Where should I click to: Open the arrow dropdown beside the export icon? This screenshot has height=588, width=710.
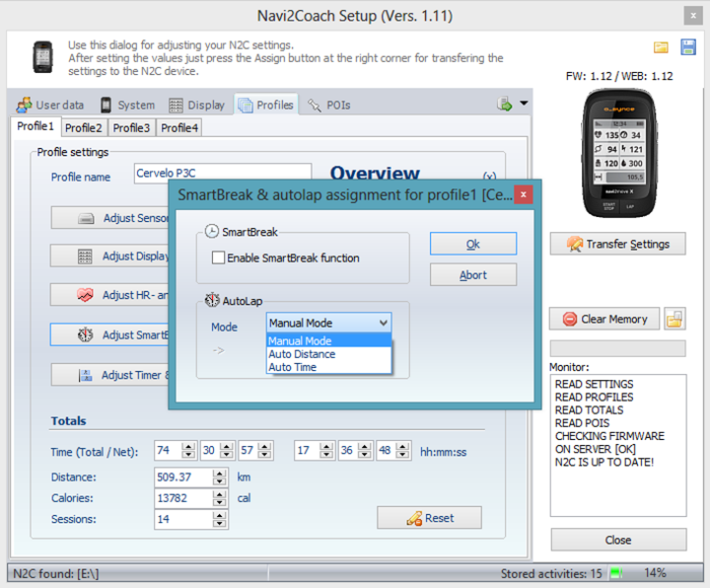pos(524,104)
